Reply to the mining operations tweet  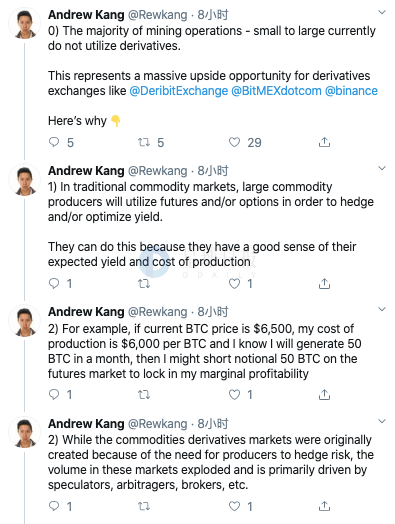[54, 142]
